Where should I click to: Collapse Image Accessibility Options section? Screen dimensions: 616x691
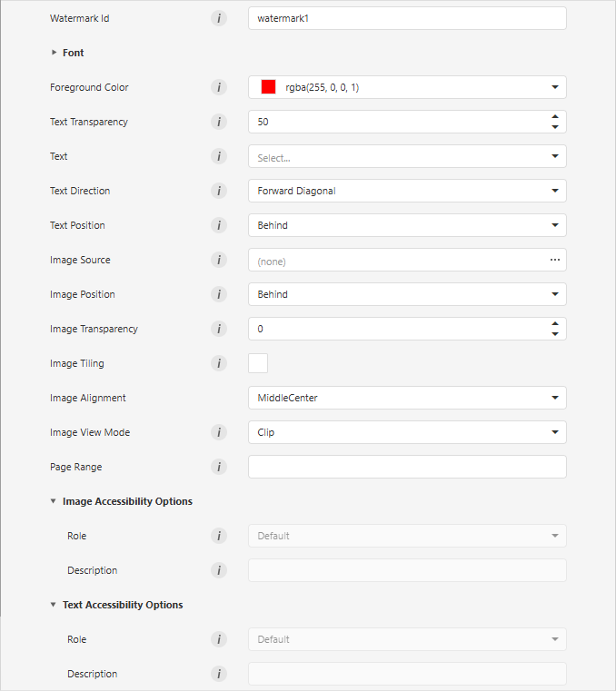[x=54, y=501]
